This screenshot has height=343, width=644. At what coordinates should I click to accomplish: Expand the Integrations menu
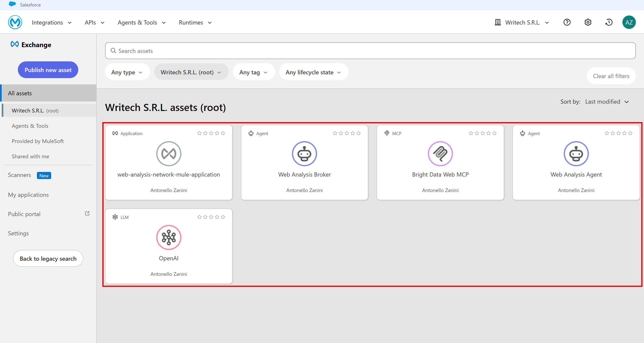pos(52,22)
